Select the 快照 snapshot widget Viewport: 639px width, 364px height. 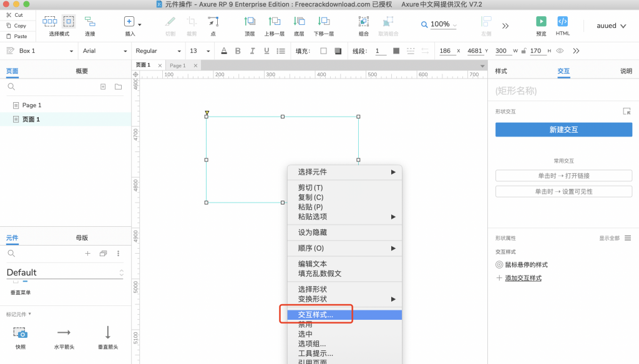(21, 332)
